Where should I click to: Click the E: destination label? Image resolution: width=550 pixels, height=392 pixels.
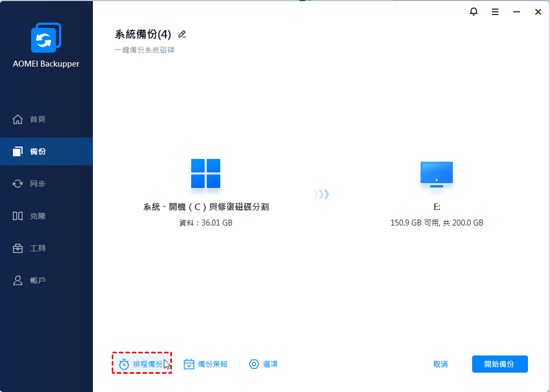437,207
